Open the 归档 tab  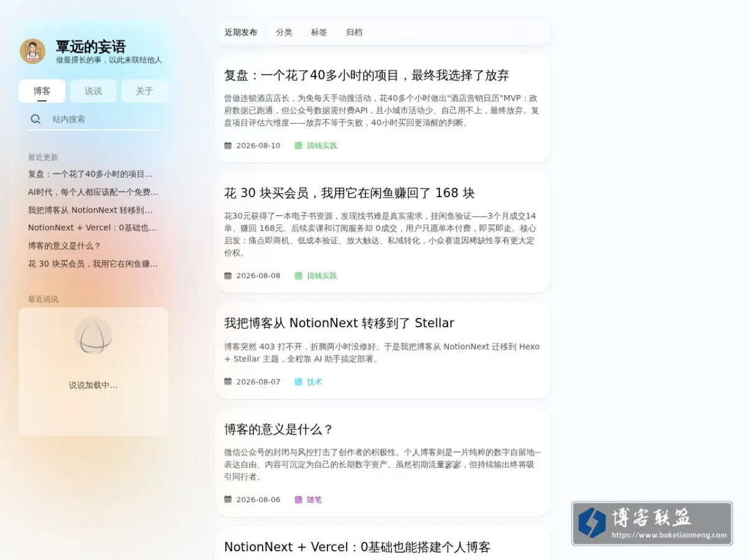(354, 32)
